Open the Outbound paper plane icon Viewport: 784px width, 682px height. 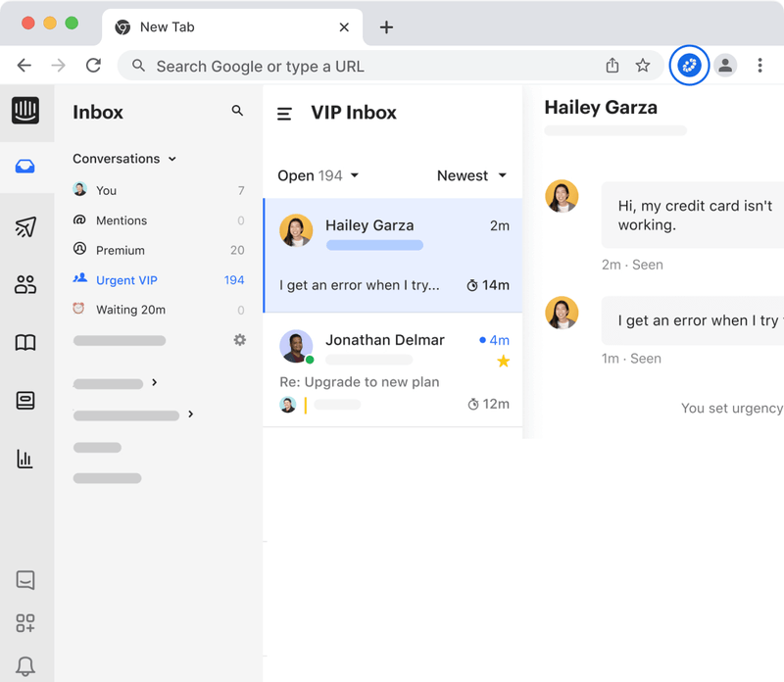coord(26,224)
